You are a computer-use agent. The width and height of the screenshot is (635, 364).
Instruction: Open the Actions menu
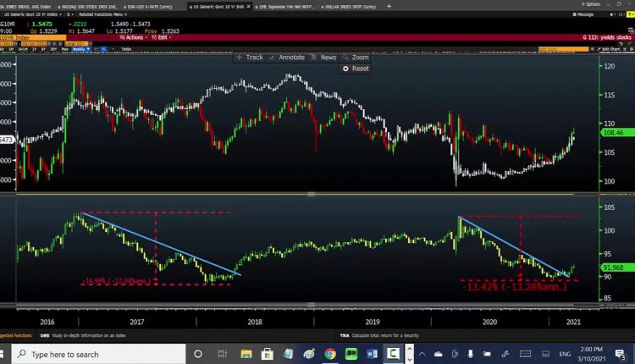tap(134, 37)
